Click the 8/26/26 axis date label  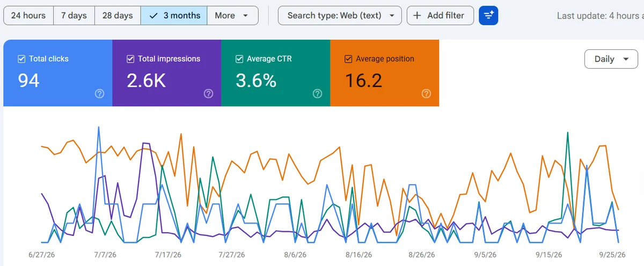pyautogui.click(x=421, y=255)
